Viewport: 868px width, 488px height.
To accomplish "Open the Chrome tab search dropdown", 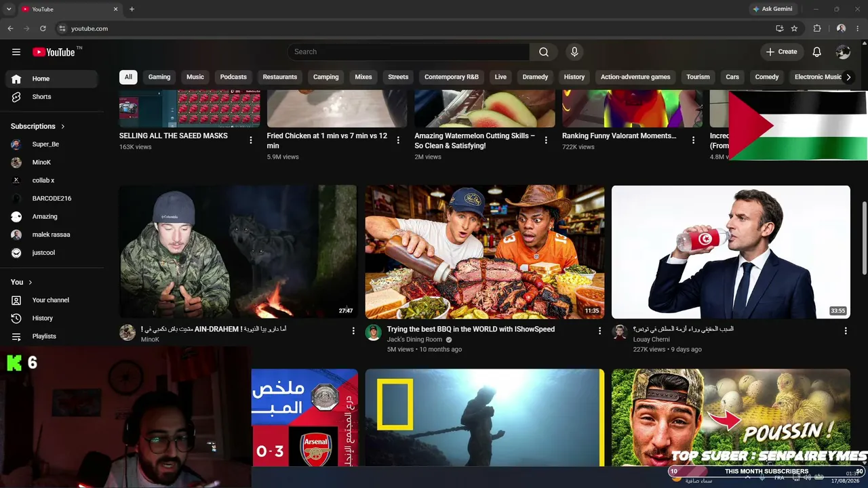I will click(9, 9).
